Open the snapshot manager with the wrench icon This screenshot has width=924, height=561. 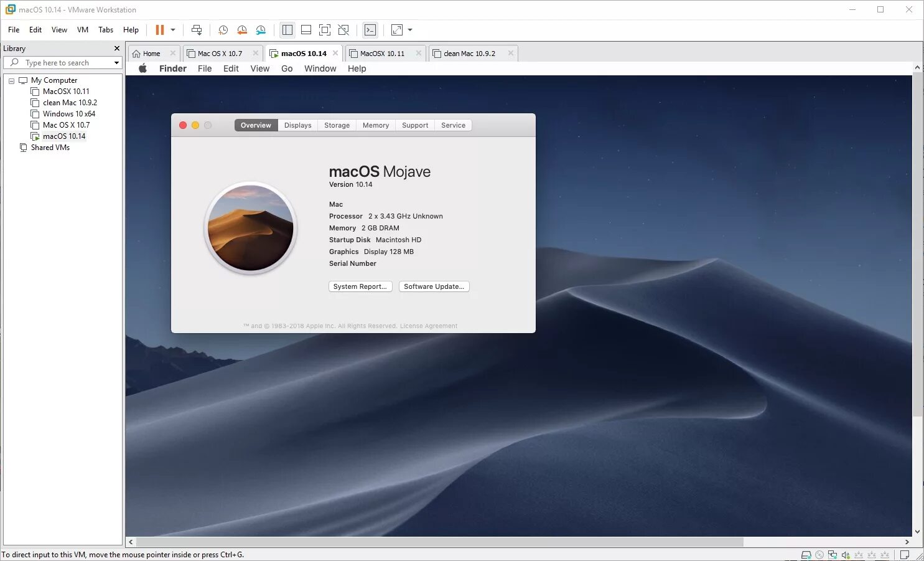261,30
